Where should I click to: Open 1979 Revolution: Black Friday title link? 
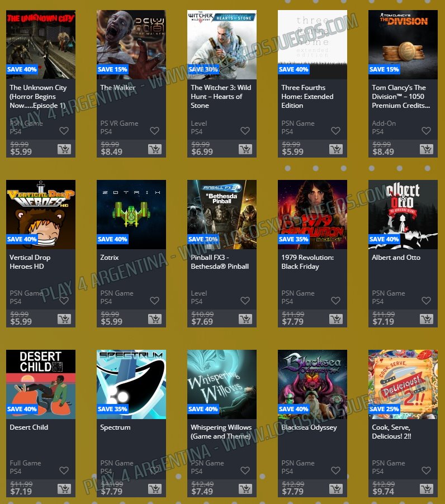[307, 262]
